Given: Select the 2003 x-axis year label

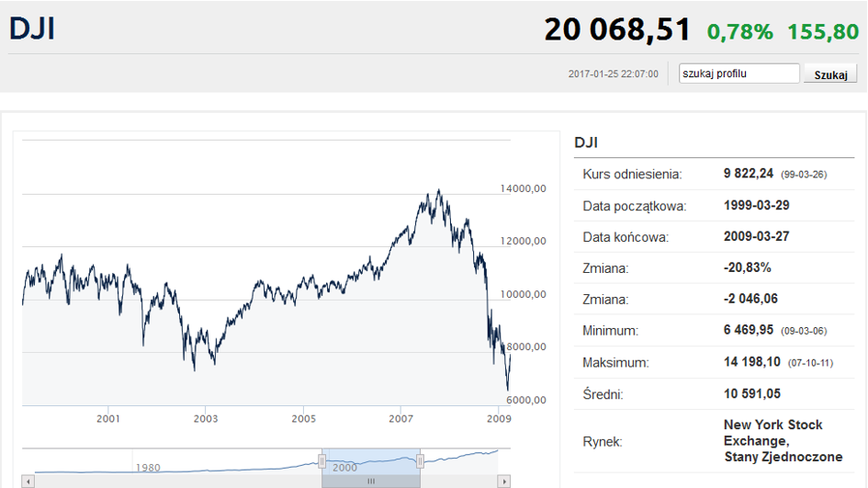Looking at the screenshot, I should click(x=206, y=419).
